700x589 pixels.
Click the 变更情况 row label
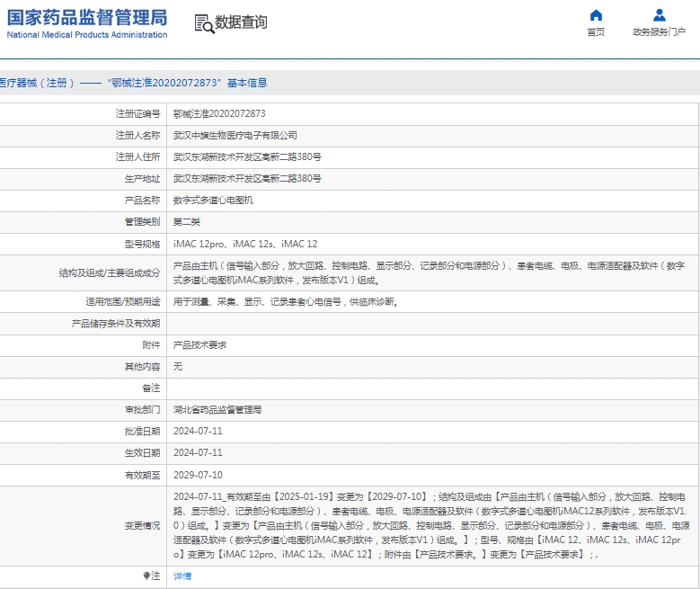click(142, 525)
